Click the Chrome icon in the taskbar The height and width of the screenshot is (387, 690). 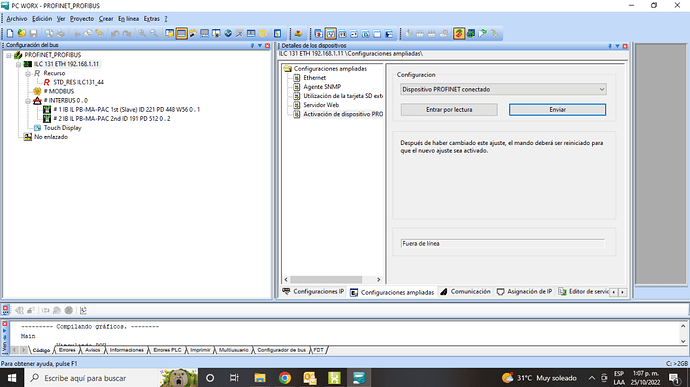tap(285, 378)
